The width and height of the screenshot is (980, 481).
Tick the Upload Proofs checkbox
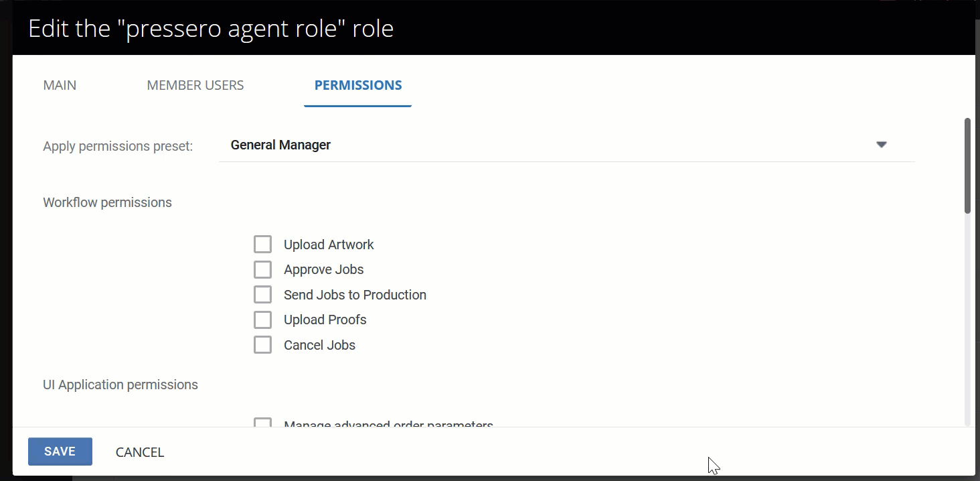[262, 320]
